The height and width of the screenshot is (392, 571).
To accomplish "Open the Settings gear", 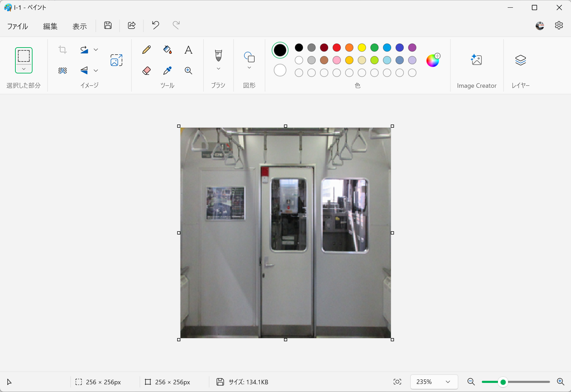I will (x=559, y=25).
